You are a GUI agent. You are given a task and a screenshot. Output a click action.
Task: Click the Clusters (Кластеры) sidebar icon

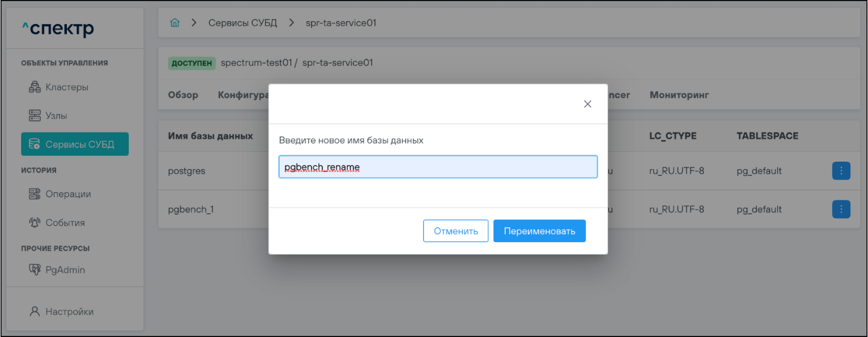[x=35, y=87]
